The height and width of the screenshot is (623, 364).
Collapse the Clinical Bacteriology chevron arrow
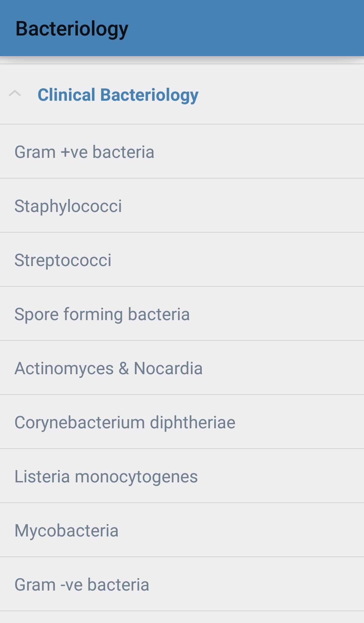(x=15, y=94)
